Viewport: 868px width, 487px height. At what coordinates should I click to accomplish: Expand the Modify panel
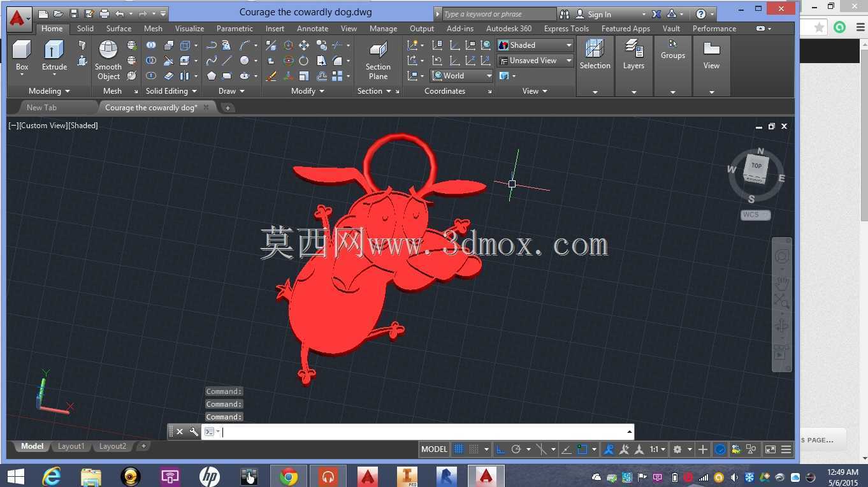point(308,91)
